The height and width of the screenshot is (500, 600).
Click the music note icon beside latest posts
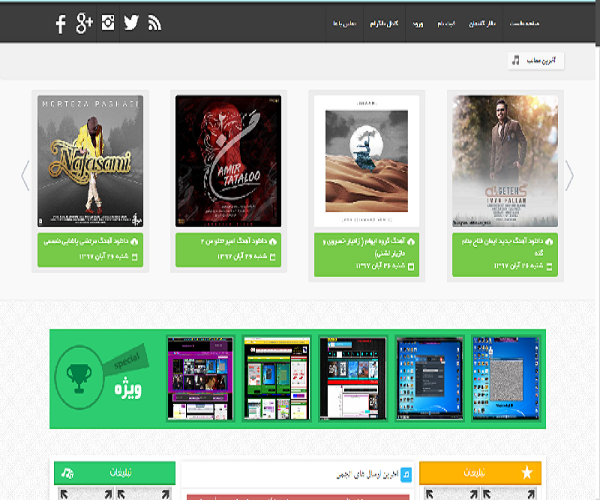516,60
